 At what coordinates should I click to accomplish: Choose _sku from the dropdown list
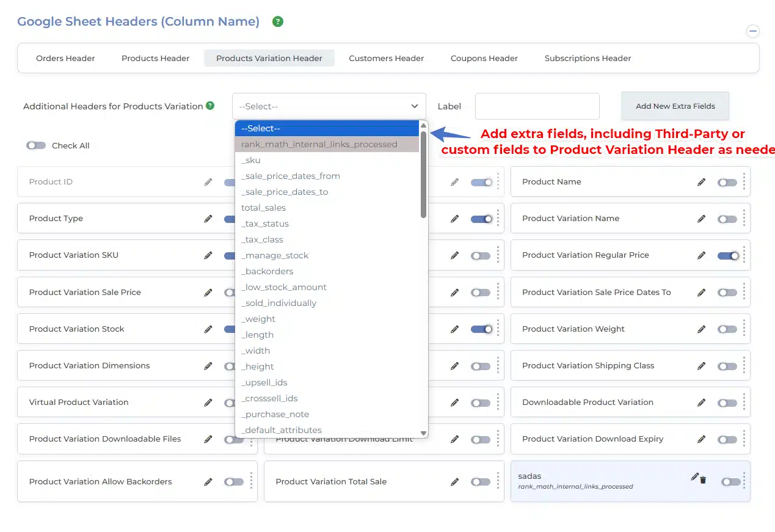pos(251,160)
